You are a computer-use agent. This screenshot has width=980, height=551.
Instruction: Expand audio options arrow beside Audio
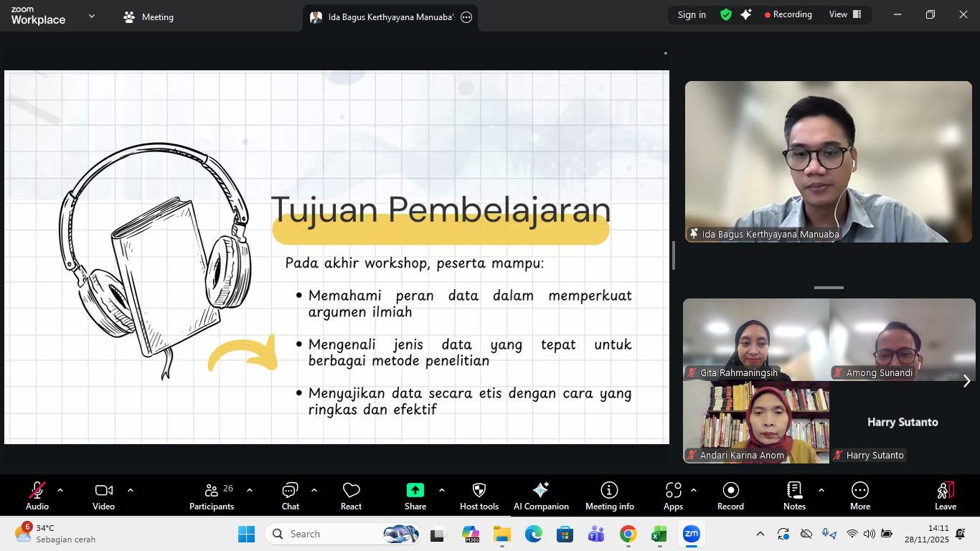[x=60, y=490]
